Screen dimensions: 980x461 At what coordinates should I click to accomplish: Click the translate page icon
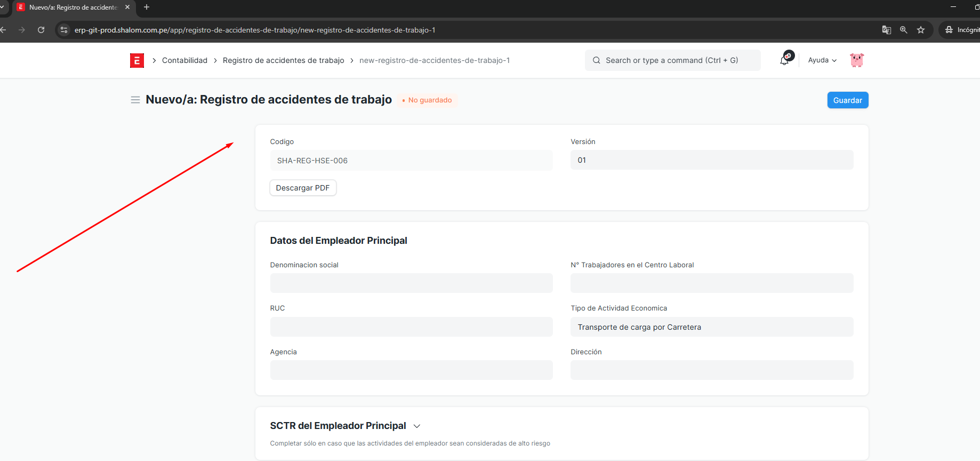886,30
